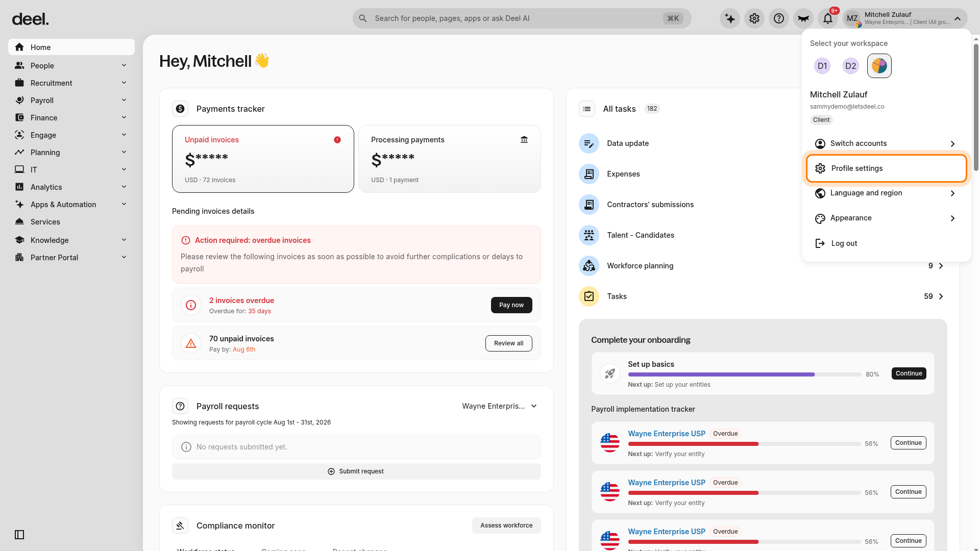Click the Set up basics progress bar
The height and width of the screenshot is (551, 980).
745,374
